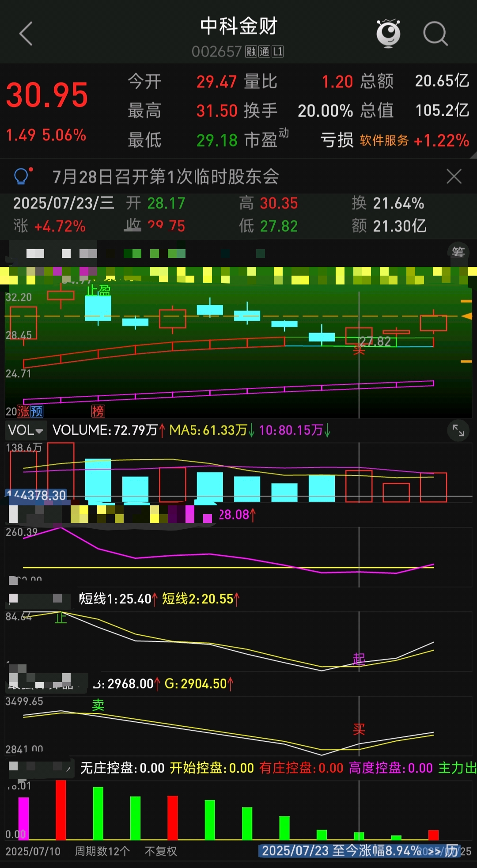Tap the L1 level badge

277,52
